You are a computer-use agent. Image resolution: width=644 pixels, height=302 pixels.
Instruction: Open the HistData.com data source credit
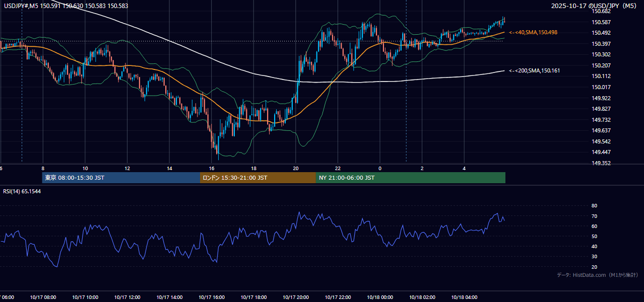598,275
